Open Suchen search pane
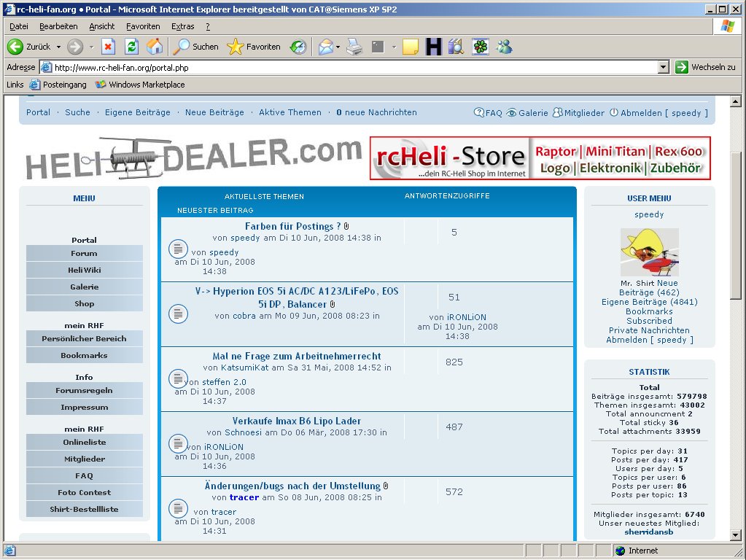Screen dimensions: 746x560 [x=195, y=47]
